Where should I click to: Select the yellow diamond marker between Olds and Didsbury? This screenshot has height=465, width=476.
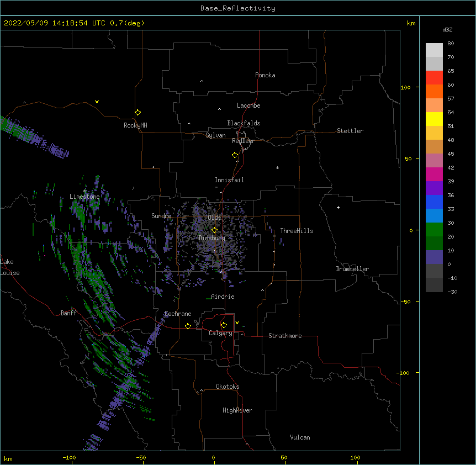[x=214, y=230]
